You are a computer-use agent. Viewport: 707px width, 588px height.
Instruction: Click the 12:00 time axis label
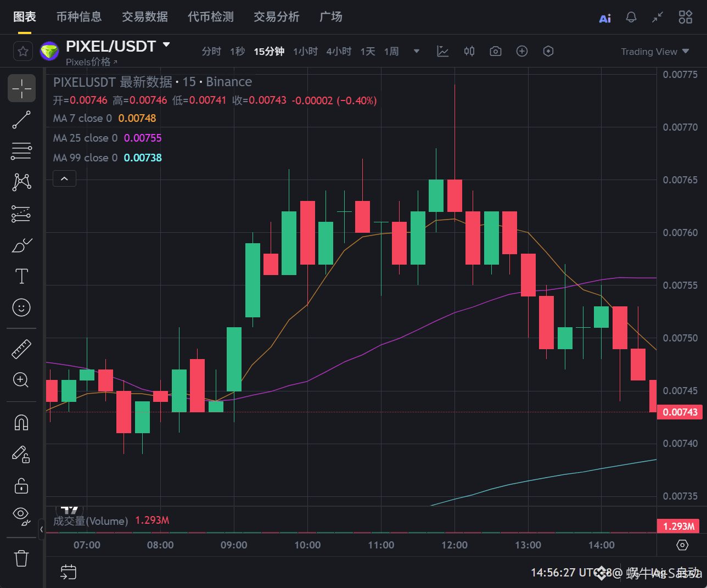point(454,545)
